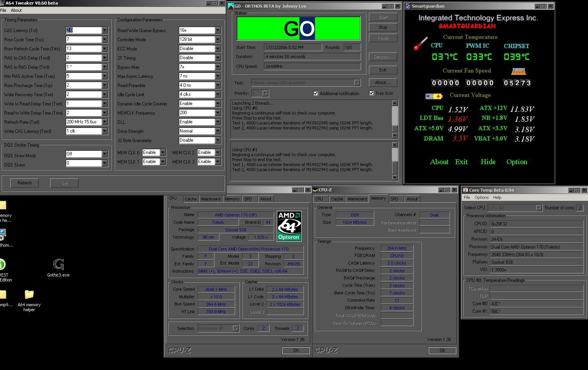Click the LDT Bus 1.36V voltage reading
Viewport: 588px width, 370px height.
(x=458, y=119)
